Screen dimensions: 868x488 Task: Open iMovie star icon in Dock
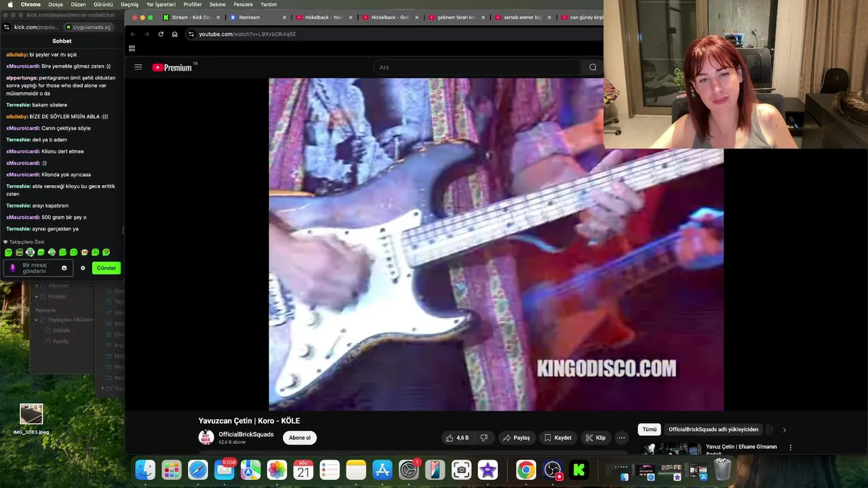coord(488,470)
